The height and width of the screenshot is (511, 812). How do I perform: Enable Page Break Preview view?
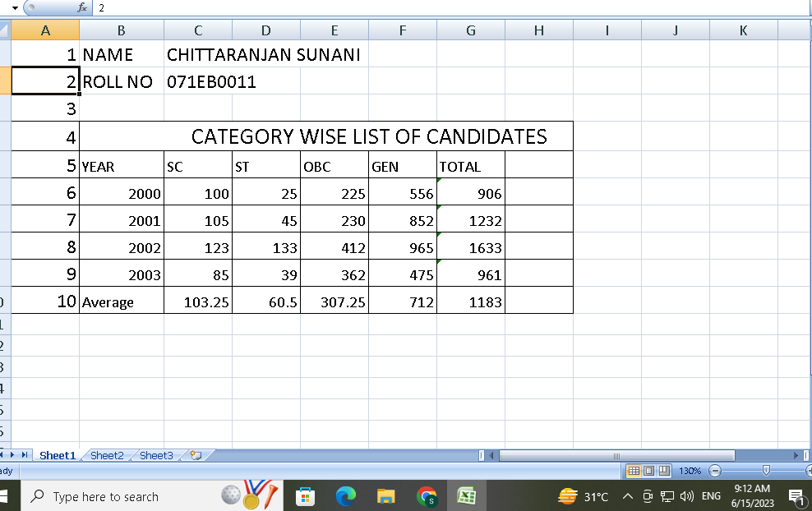663,471
